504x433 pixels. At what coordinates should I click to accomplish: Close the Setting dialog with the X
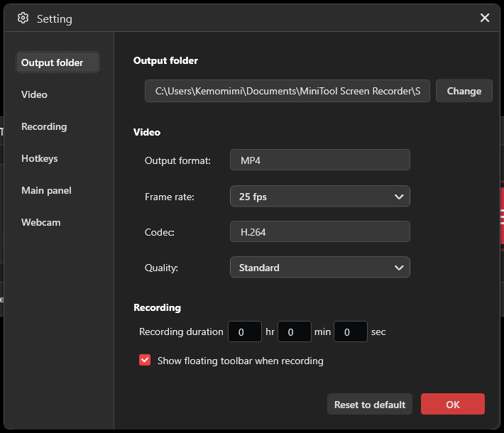pyautogui.click(x=485, y=18)
